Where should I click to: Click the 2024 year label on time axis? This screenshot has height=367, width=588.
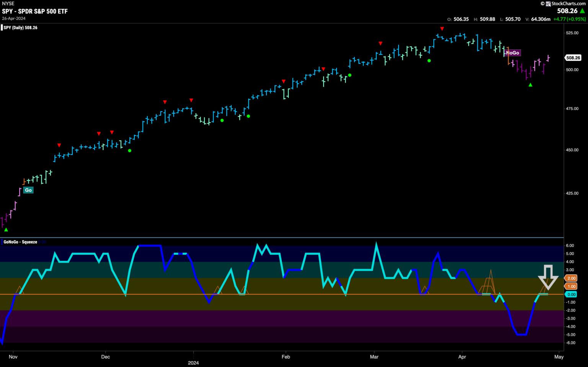click(x=194, y=362)
